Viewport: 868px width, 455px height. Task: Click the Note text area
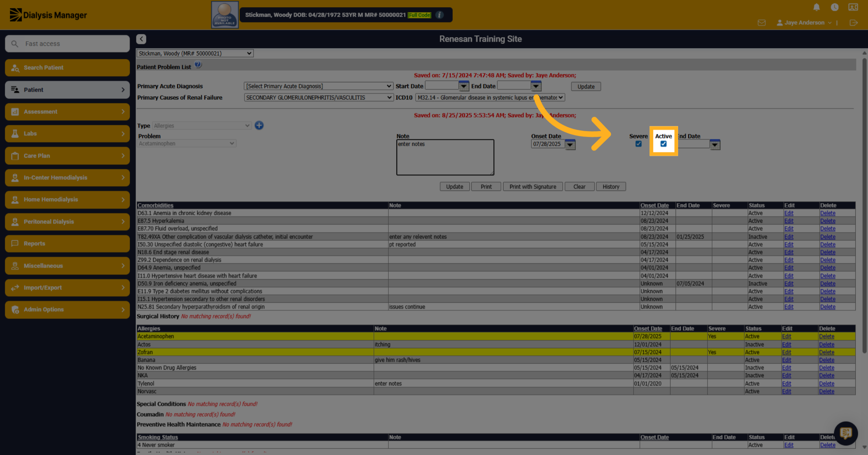pos(445,157)
